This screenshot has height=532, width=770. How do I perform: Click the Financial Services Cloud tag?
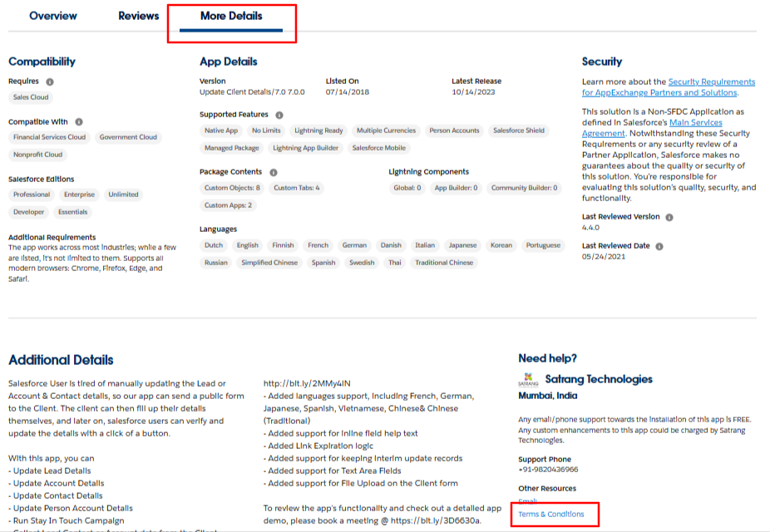[50, 137]
